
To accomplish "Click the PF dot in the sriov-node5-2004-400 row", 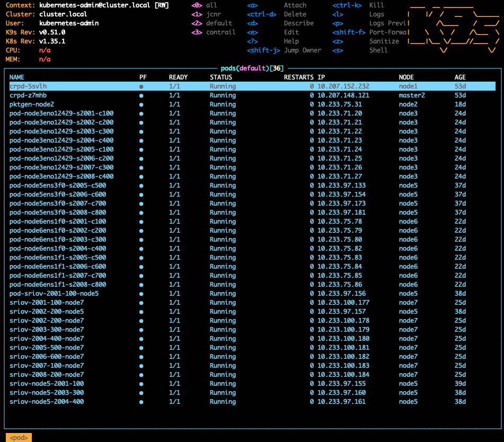I will pyautogui.click(x=141, y=402).
